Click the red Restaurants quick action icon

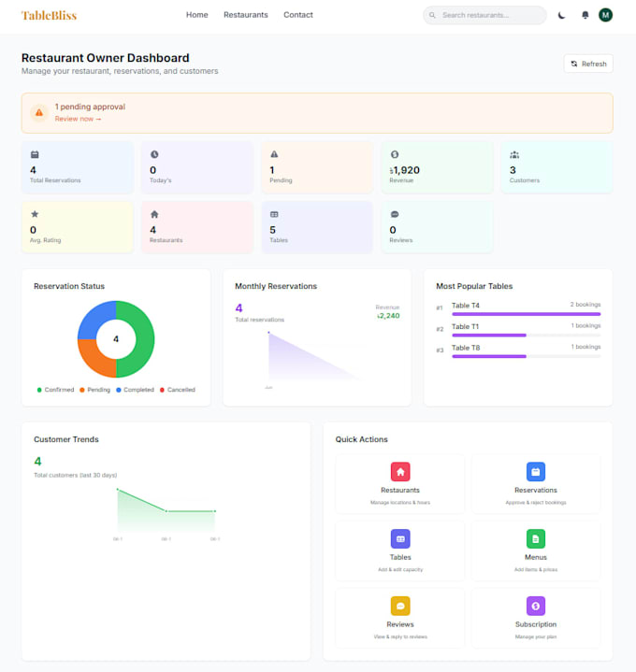400,472
